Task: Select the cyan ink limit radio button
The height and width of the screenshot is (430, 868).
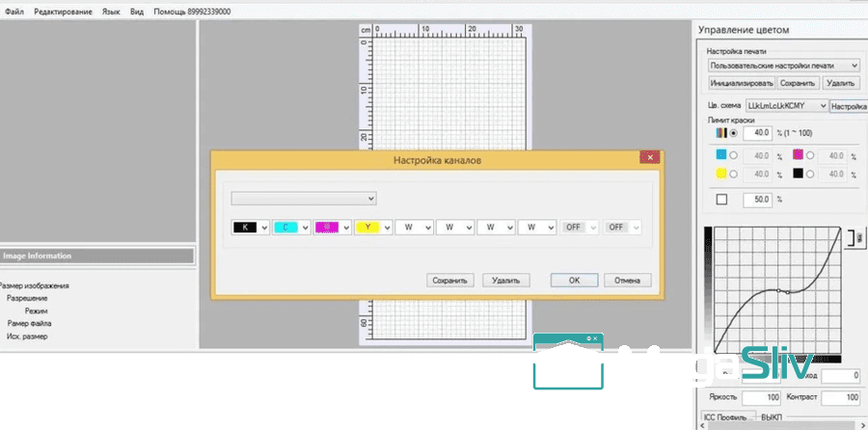Action: click(x=734, y=154)
